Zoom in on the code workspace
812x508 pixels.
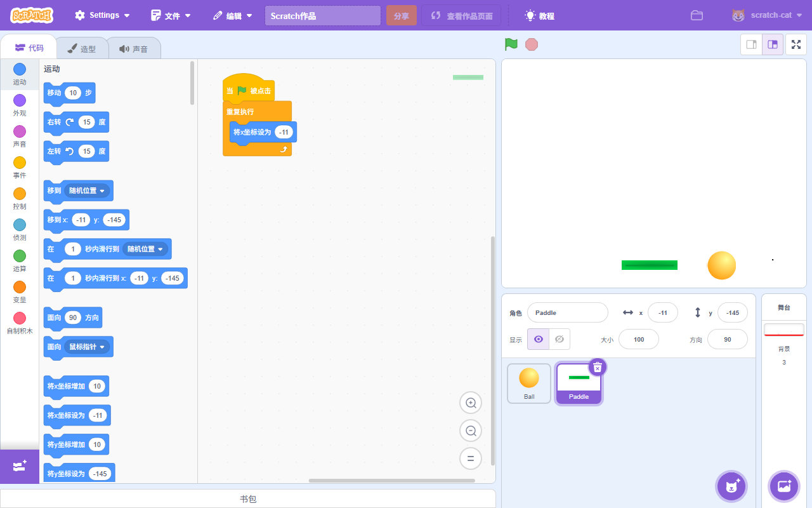click(471, 403)
